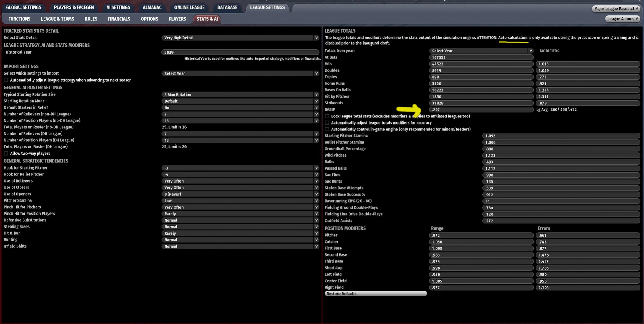Open the Hook for Starting Pitcher dropdown
Screen dimensions: 644x324
pyautogui.click(x=240, y=168)
